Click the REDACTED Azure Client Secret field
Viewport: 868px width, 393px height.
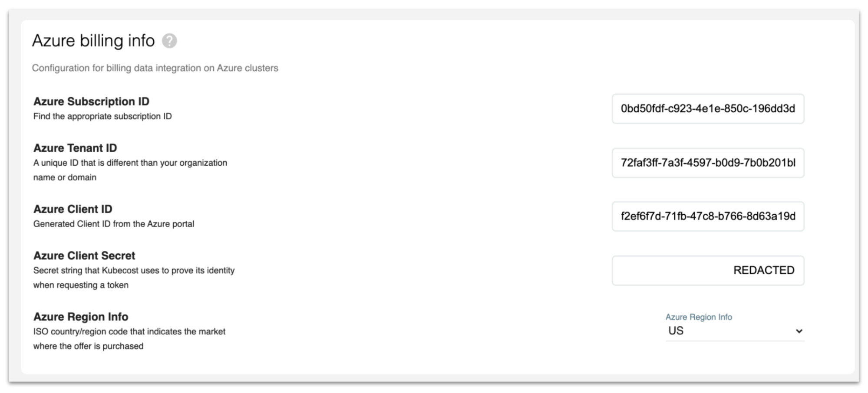click(708, 271)
